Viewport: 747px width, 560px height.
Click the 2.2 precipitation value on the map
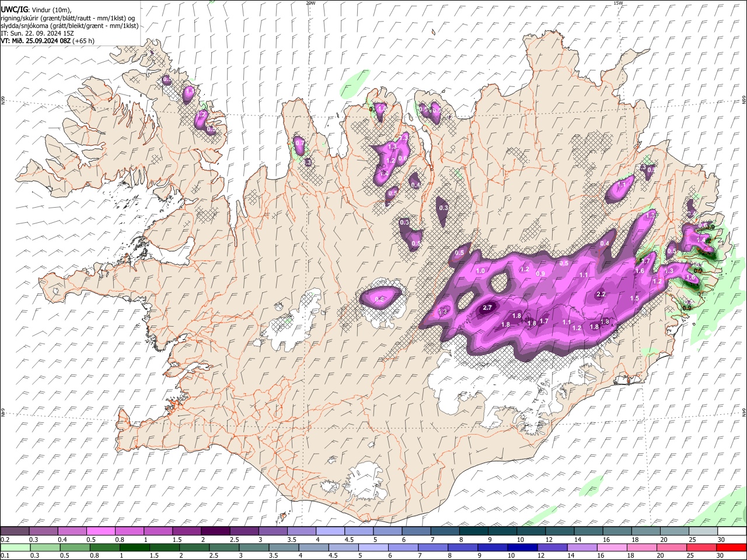click(x=601, y=295)
